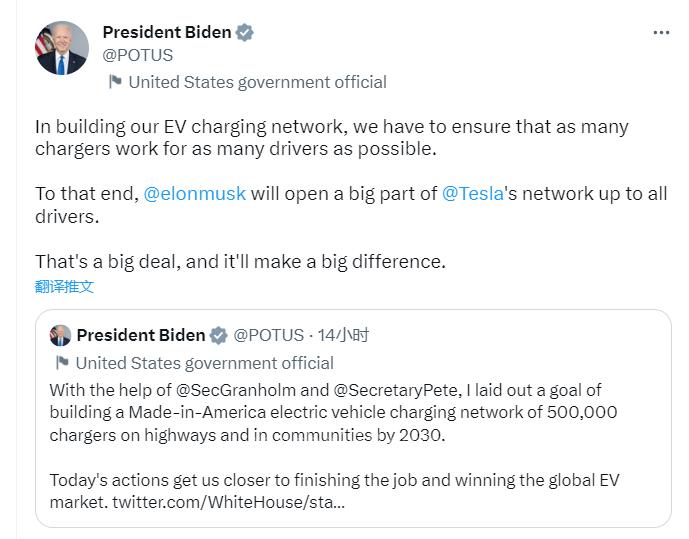Viewport: 689px width, 539px height.
Task: Click the 翻译推文 translate tweet link
Action: point(64,287)
